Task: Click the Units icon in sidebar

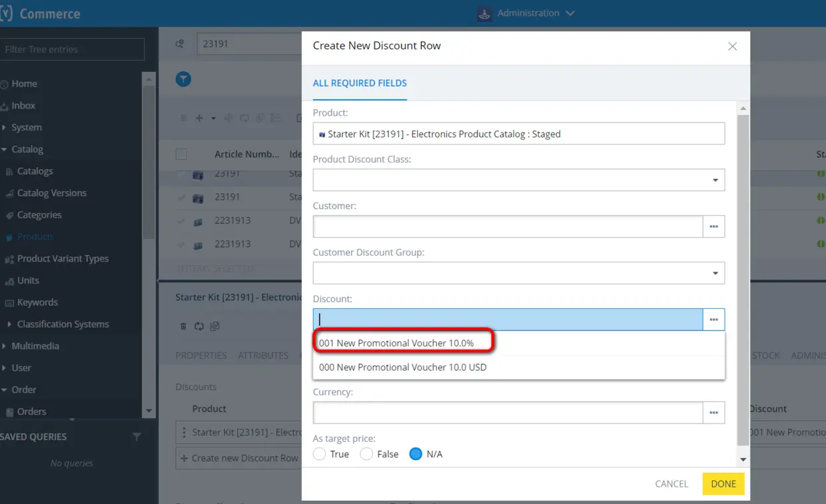Action: click(9, 281)
